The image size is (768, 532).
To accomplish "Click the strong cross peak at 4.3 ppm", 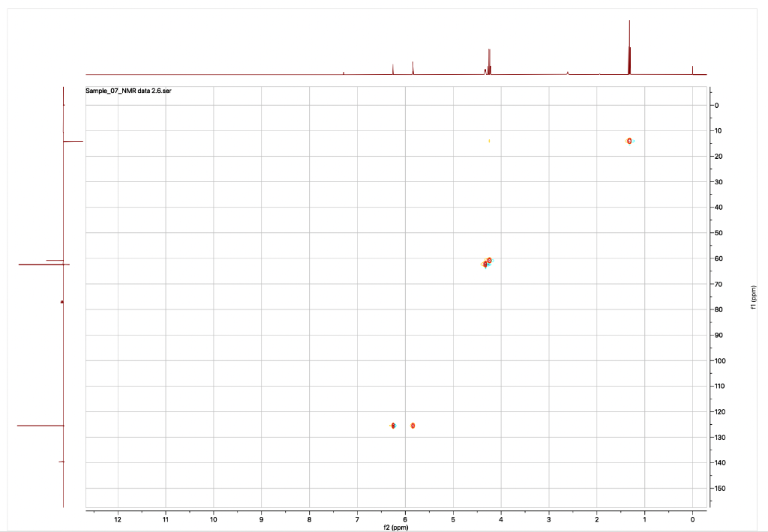I will [x=486, y=263].
